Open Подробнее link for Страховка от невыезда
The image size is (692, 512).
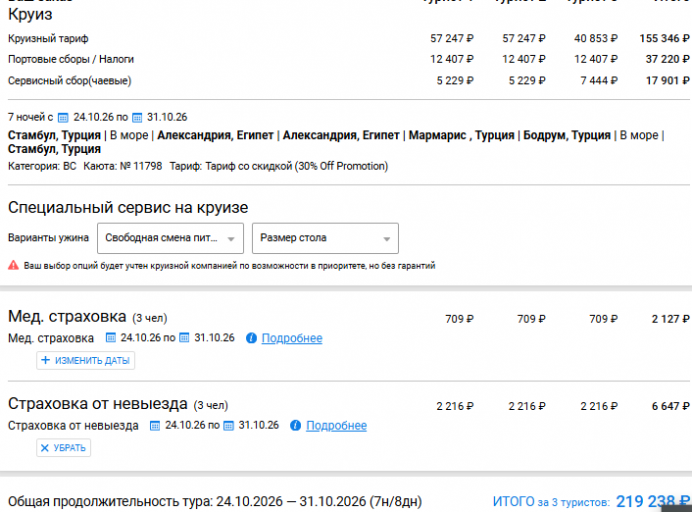[x=336, y=425]
